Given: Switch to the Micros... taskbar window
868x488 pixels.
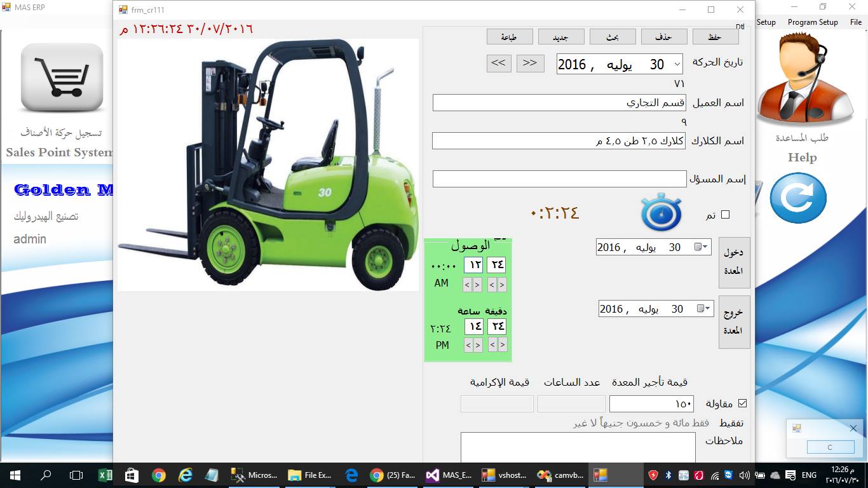Looking at the screenshot, I should 254,475.
